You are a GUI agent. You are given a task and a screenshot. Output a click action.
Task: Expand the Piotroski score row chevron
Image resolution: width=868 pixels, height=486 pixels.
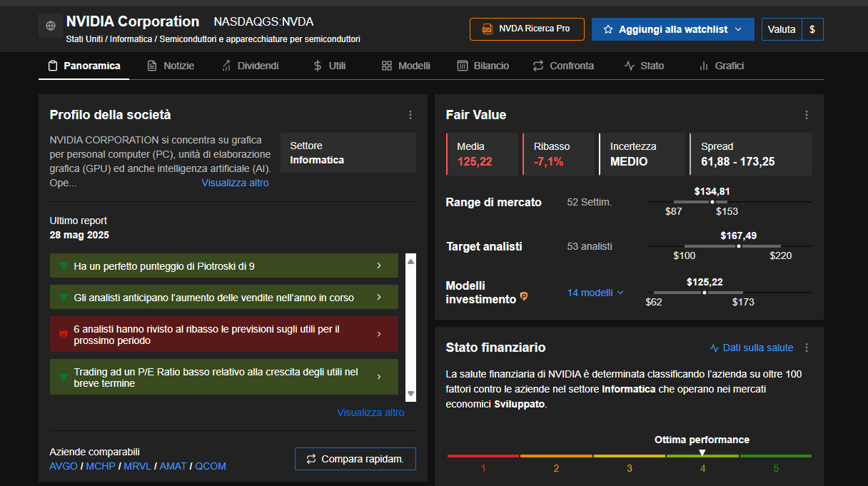click(379, 266)
